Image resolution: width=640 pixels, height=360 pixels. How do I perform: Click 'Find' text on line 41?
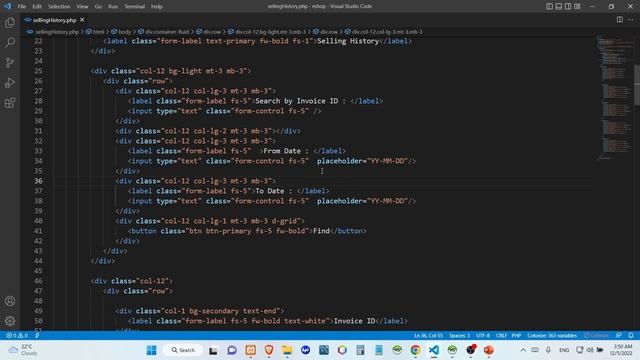tap(321, 231)
